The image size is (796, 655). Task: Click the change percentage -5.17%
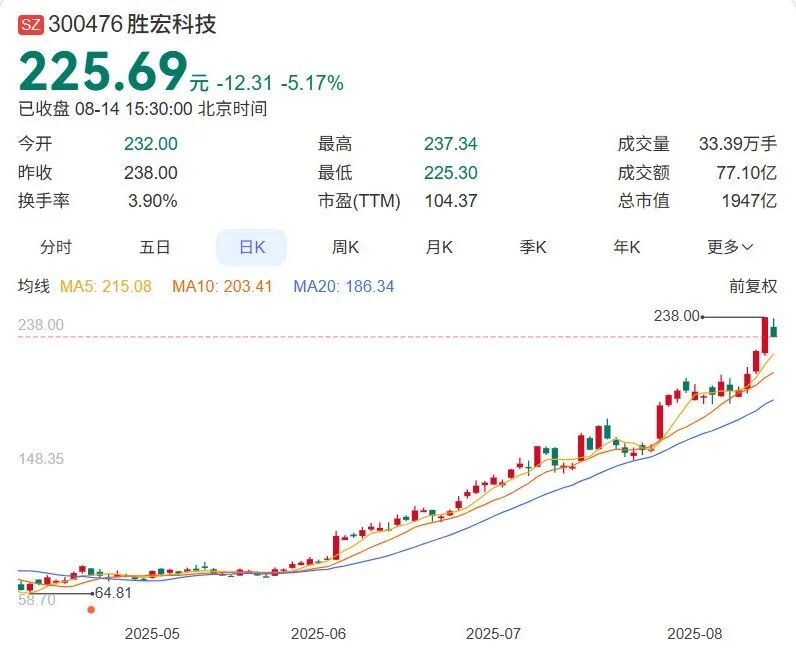[312, 83]
